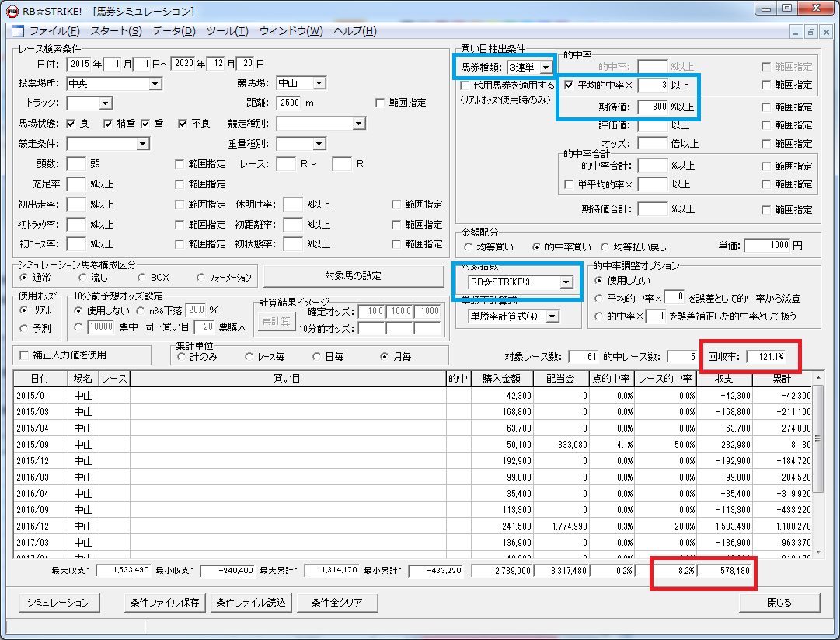Click the 単価 input field showing 1000
Screen dimensions: 840x640
tap(767, 245)
